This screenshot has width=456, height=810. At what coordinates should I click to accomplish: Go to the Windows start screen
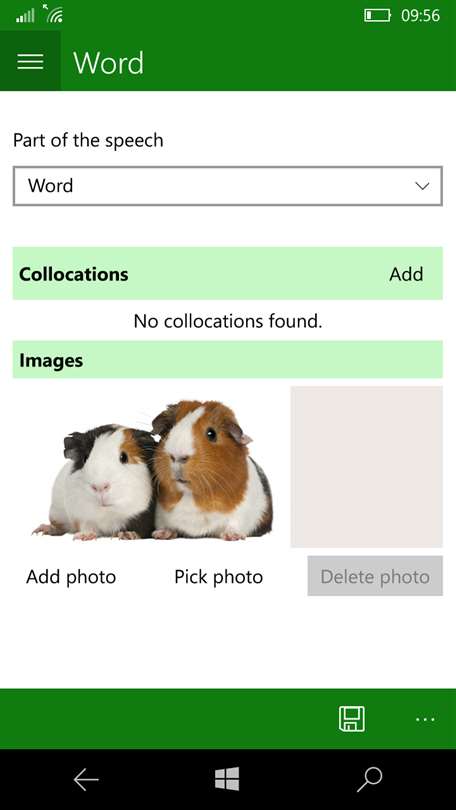pos(227,778)
